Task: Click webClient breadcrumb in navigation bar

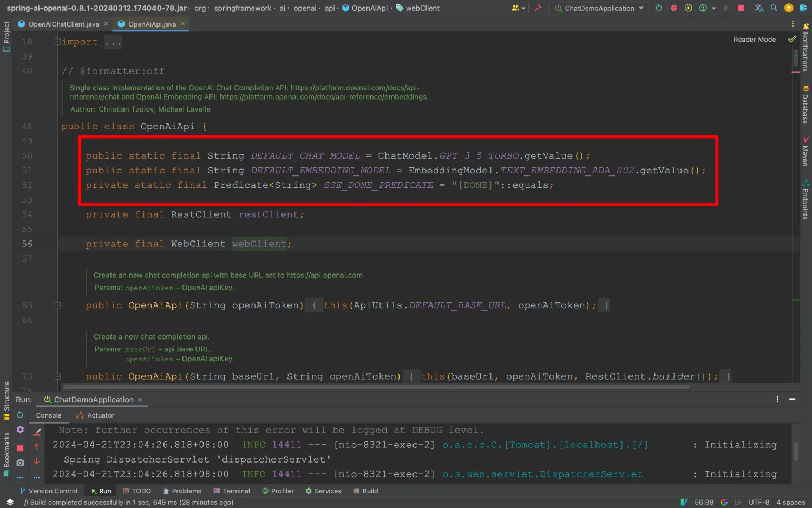Action: pyautogui.click(x=417, y=8)
